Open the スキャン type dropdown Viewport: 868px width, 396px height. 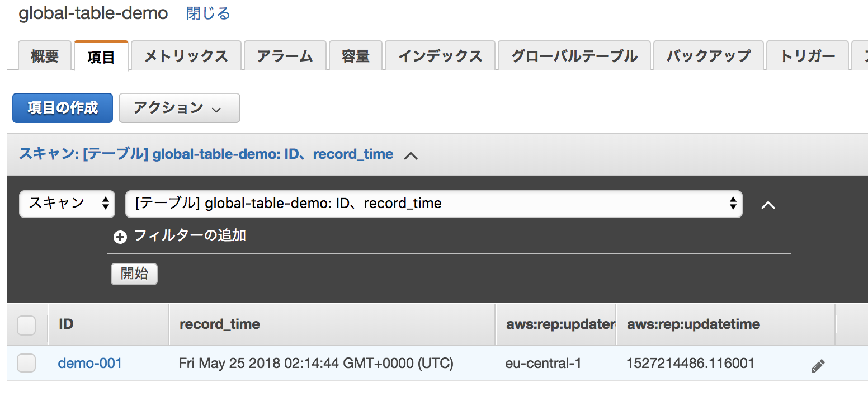click(x=67, y=204)
